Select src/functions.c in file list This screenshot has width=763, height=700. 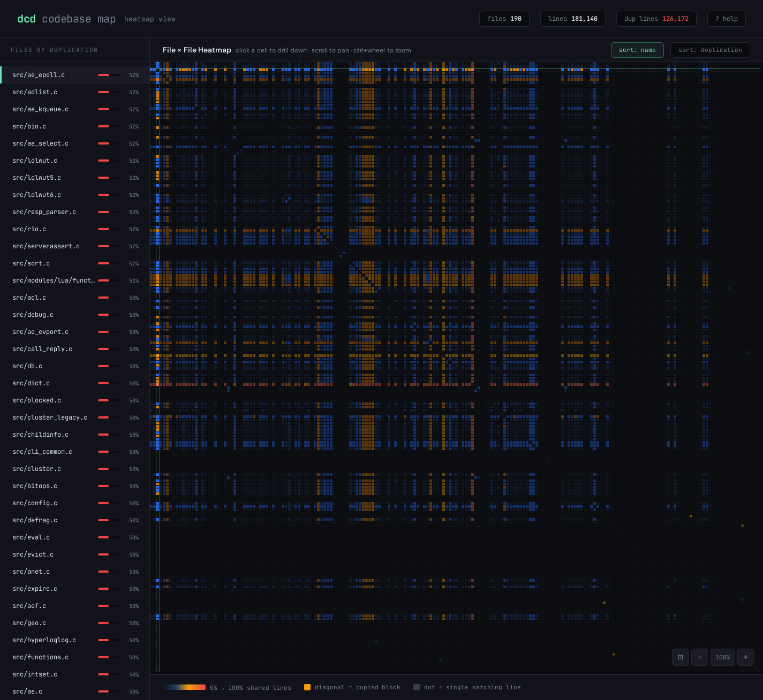point(75,657)
